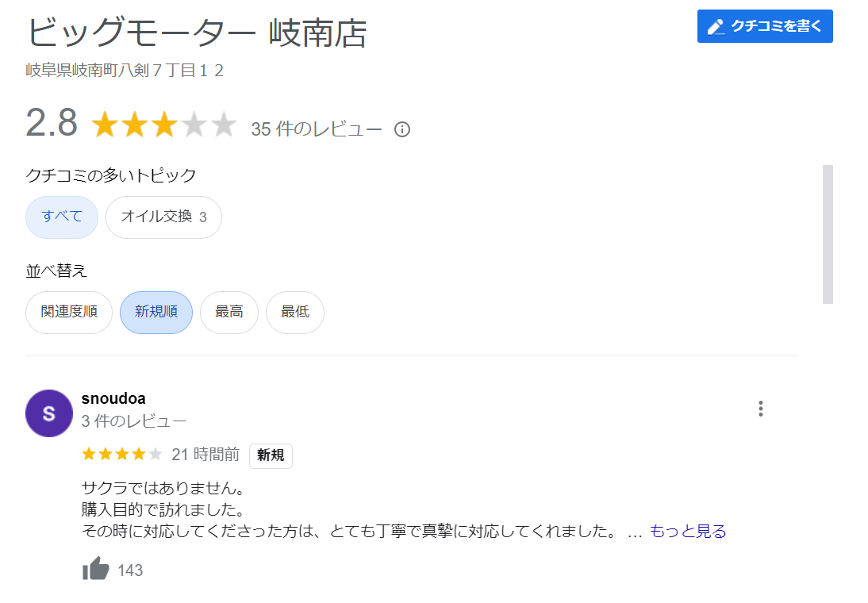Click the 新規 badge on the review
This screenshot has height=603, width=868.
click(x=271, y=455)
